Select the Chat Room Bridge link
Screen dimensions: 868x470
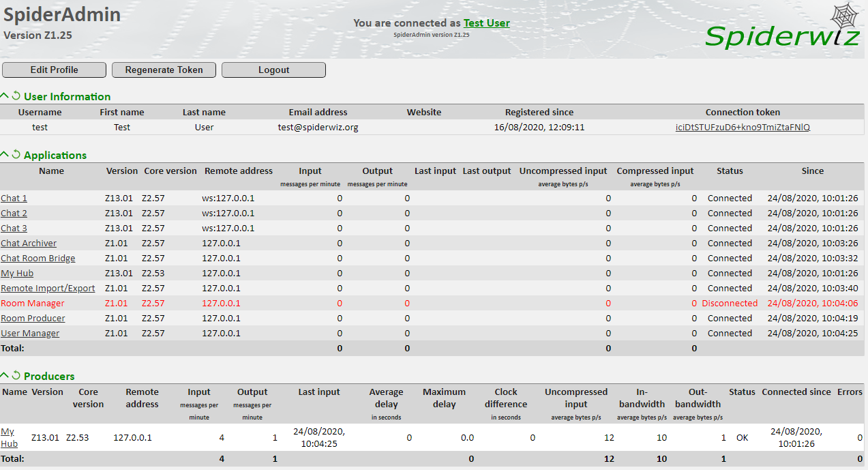point(38,258)
